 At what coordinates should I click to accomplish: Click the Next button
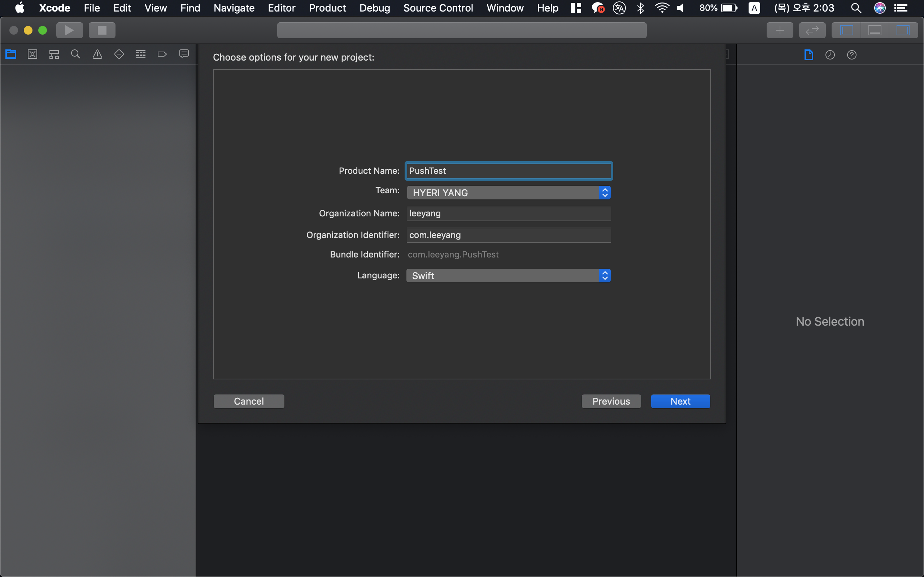(x=680, y=401)
